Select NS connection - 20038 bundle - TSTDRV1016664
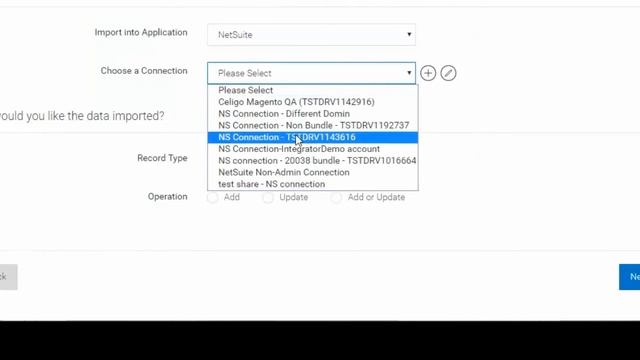The image size is (640, 360). point(313,161)
